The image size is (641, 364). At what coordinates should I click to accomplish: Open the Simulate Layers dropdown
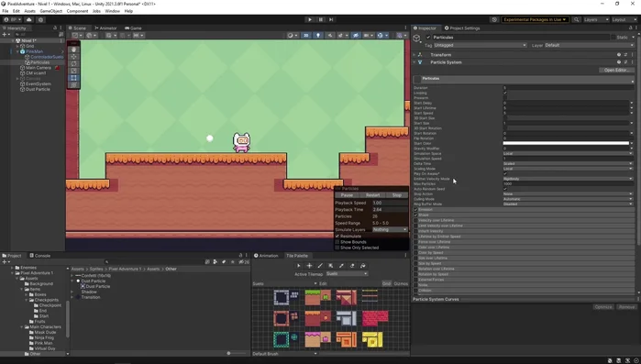click(x=390, y=229)
